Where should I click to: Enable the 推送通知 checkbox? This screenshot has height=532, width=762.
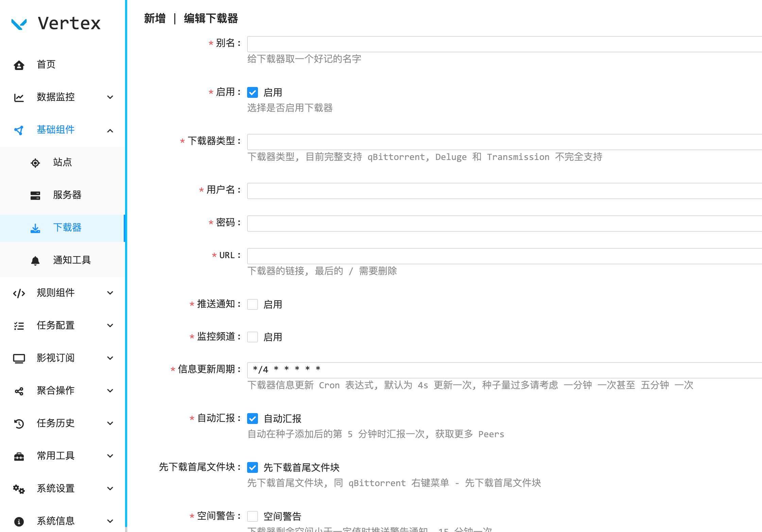click(253, 304)
